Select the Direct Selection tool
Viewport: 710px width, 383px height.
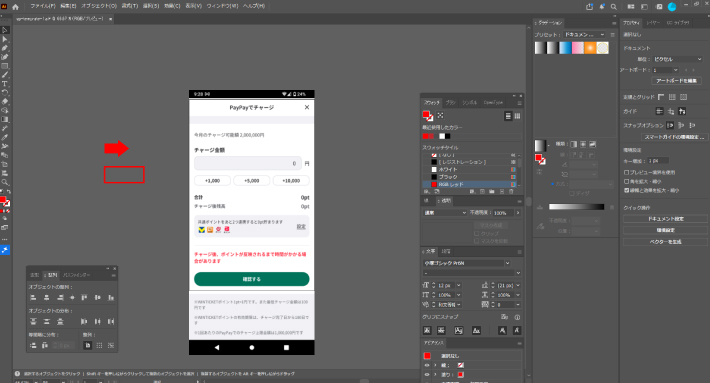(x=5, y=39)
